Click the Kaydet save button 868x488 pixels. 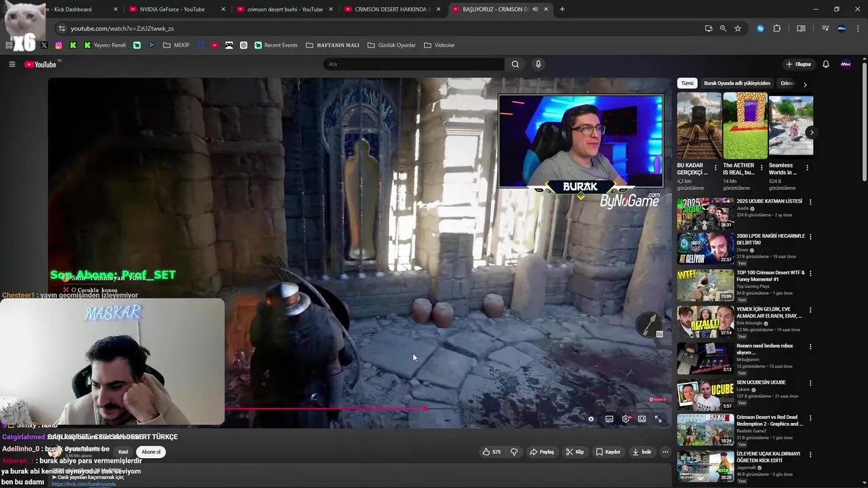point(608,452)
